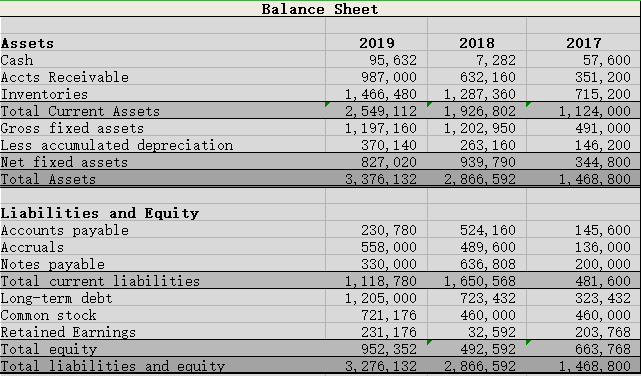This screenshot has width=641, height=376.
Task: Select Accounts payable value 145,600
Action: point(603,230)
